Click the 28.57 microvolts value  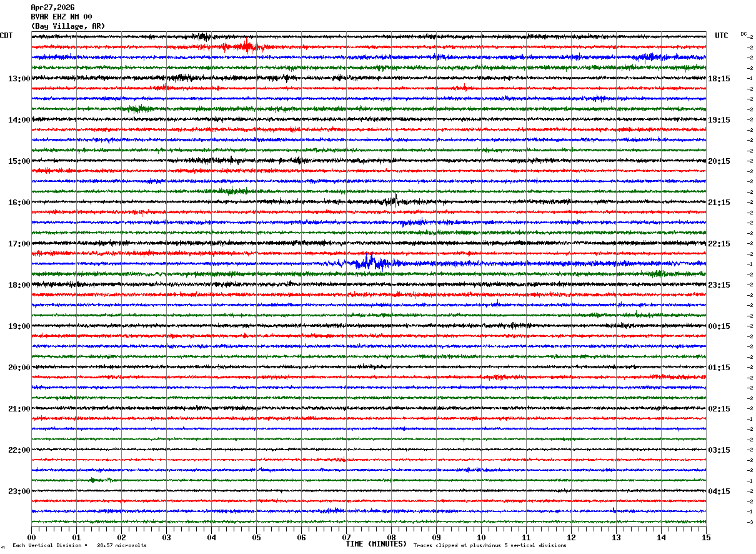(x=122, y=545)
